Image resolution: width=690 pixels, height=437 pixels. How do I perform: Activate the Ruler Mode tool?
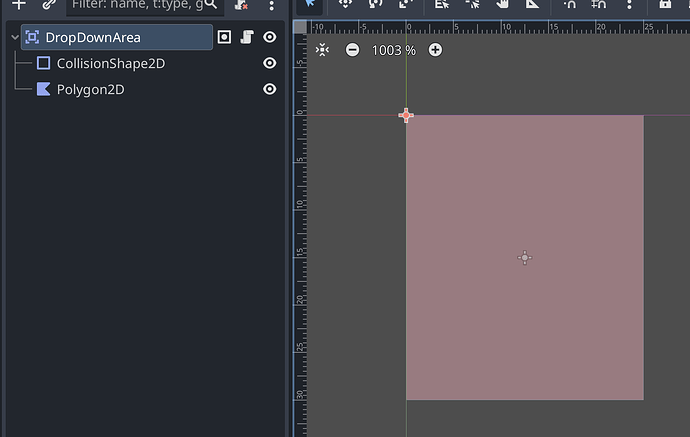pos(532,4)
